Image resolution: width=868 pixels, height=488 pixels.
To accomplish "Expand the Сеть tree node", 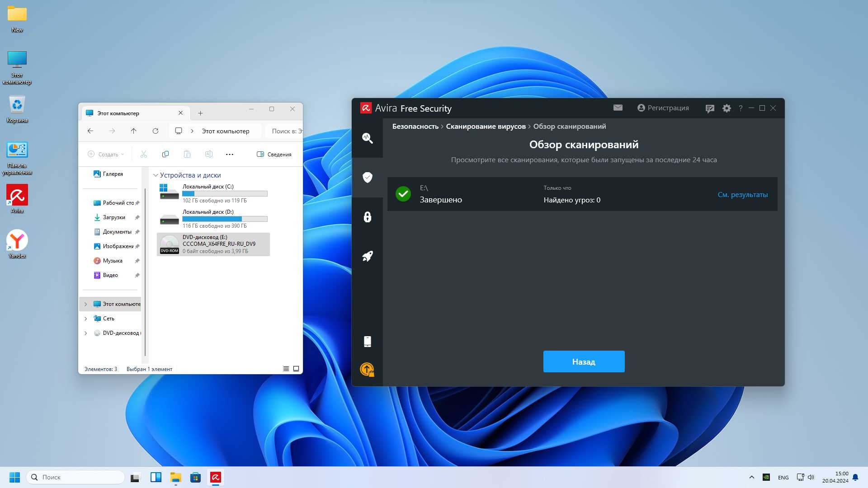I will coord(86,319).
